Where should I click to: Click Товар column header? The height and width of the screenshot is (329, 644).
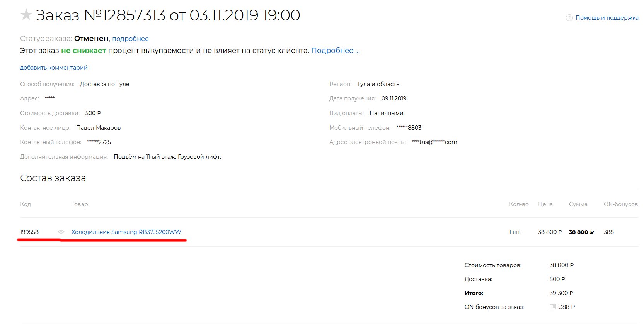(x=80, y=204)
